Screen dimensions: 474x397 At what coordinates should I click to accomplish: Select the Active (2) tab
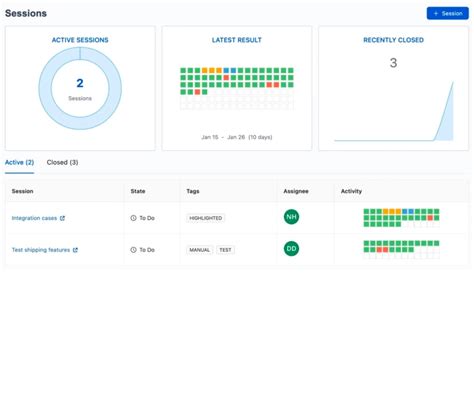pos(19,162)
